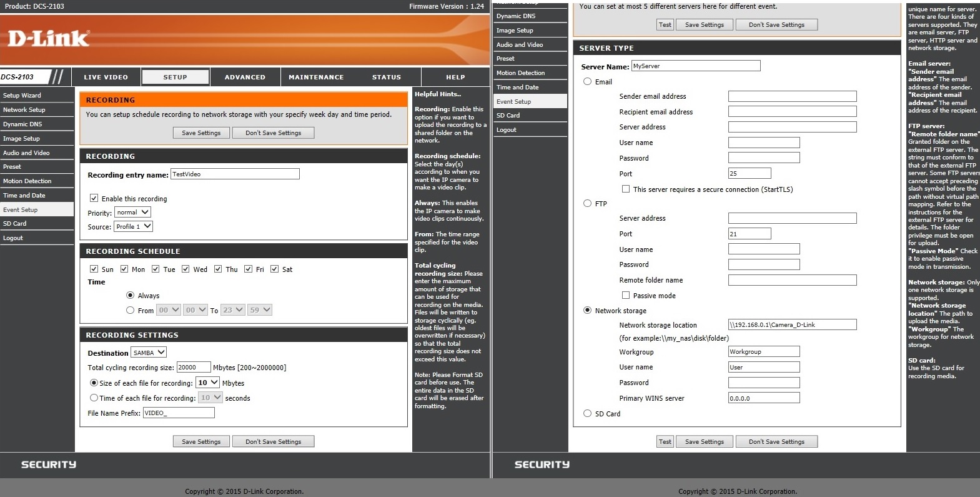The image size is (980, 497).
Task: Enable the Passive mode checkbox
Action: coord(625,295)
